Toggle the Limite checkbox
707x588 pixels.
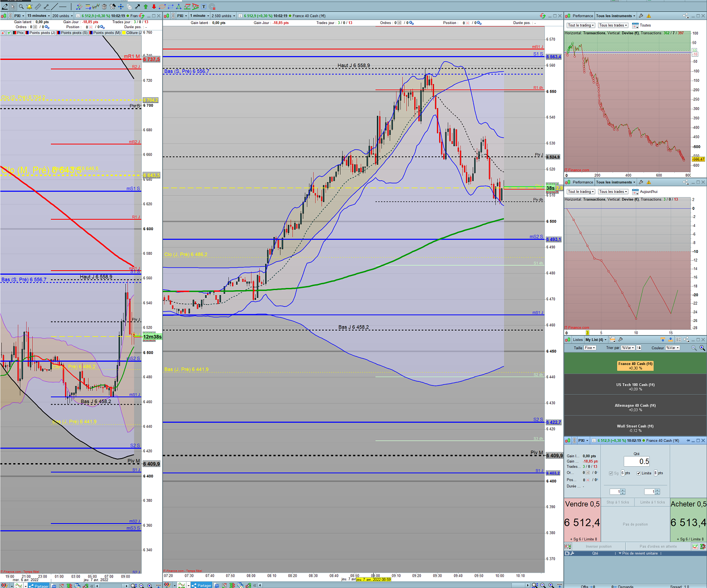[639, 473]
